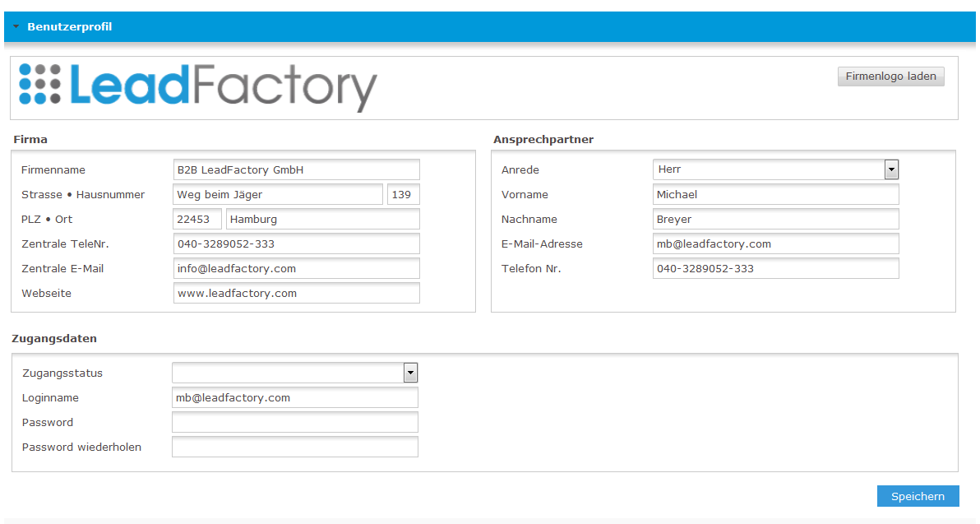The width and height of the screenshot is (980, 524).
Task: Click Zentrale E-Mail field info@leadfactory.com
Action: point(296,268)
